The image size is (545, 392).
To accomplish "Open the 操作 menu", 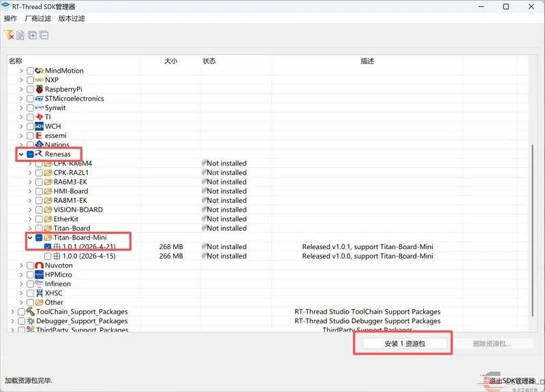I will [x=10, y=18].
